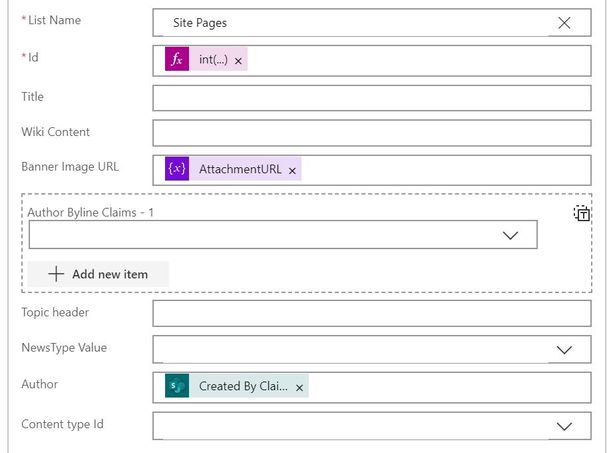Remove the int(...) expression token
The width and height of the screenshot is (615, 453).
[239, 61]
